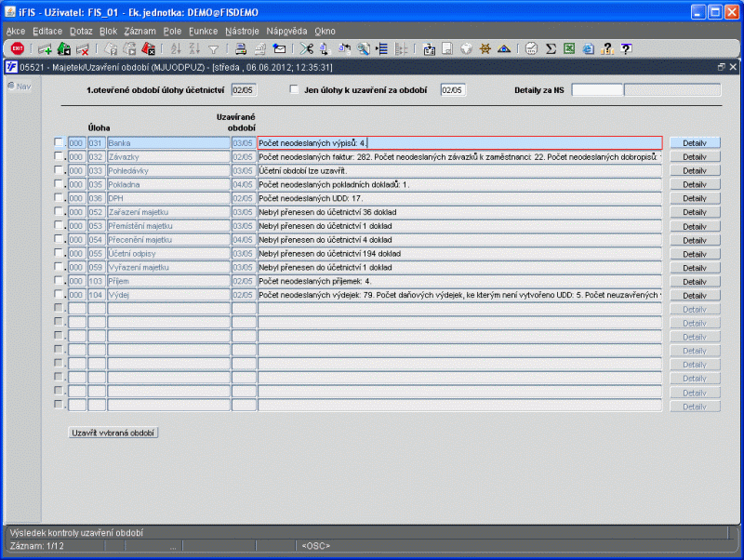This screenshot has width=744, height=560.
Task: Click Detaily button for Banka row
Action: pos(695,143)
